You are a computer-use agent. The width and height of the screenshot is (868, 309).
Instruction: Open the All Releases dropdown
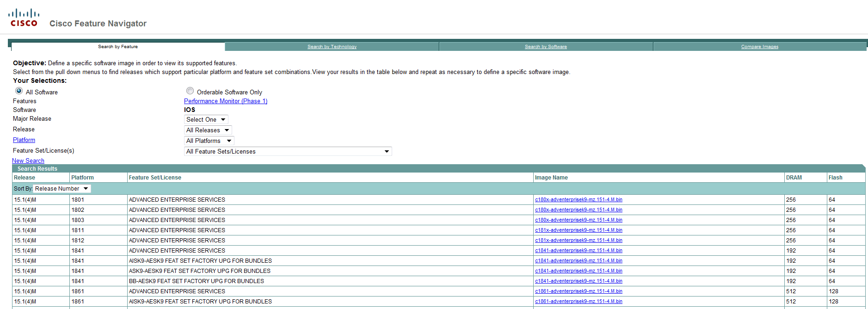pos(208,130)
